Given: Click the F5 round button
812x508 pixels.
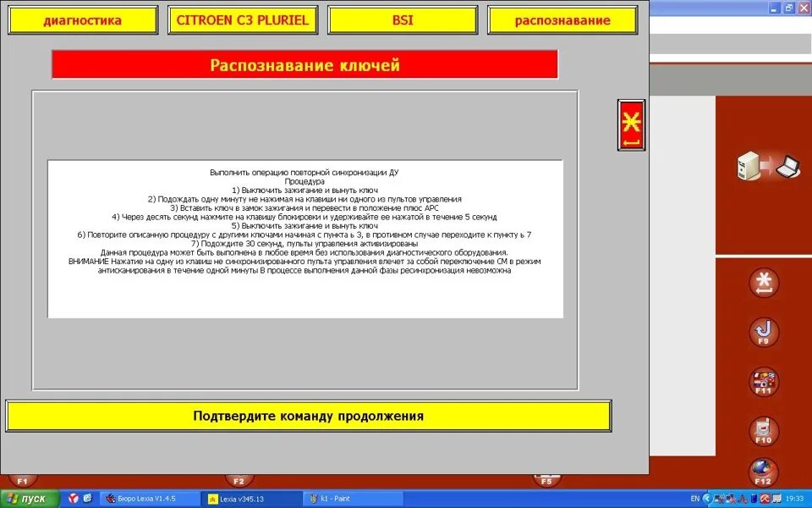Looking at the screenshot, I should tap(546, 481).
